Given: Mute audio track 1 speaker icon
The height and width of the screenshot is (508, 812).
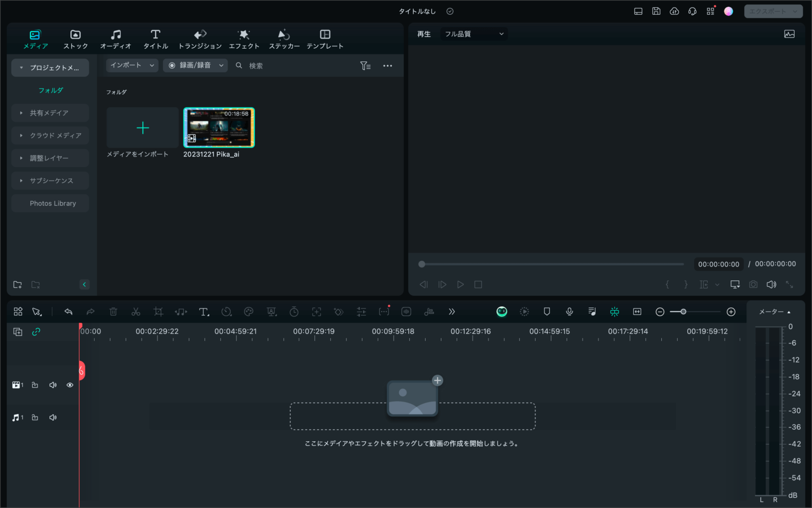Looking at the screenshot, I should 53,417.
